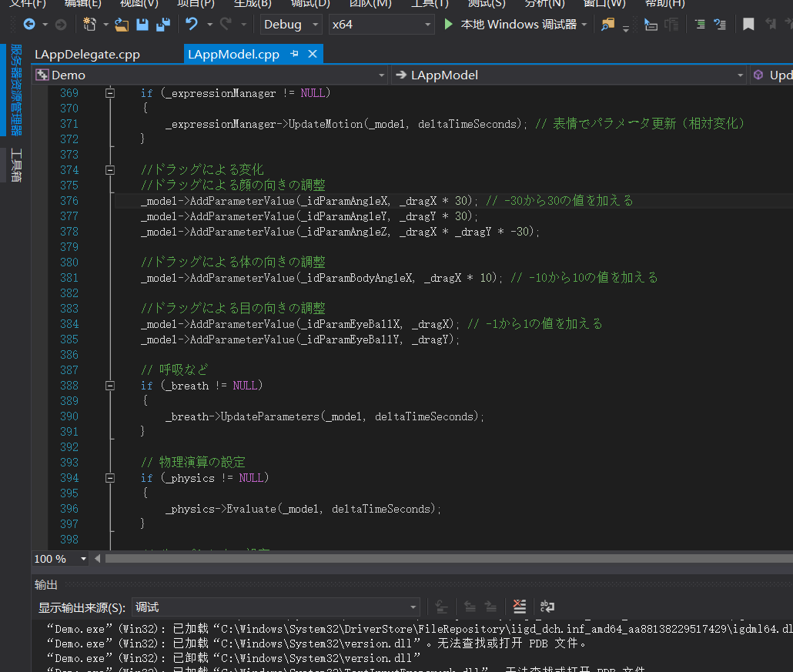The width and height of the screenshot is (793, 672).
Task: Switch to the LAppDelegate.cpp tab
Action: [87, 55]
